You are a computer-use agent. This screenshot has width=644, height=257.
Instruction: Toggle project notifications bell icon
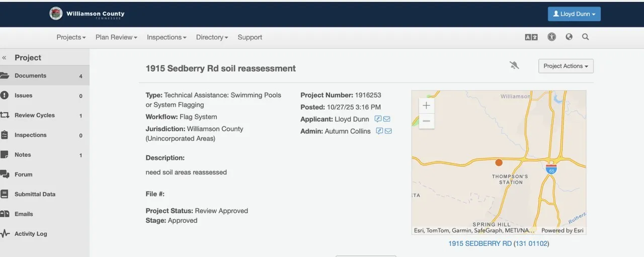(514, 66)
